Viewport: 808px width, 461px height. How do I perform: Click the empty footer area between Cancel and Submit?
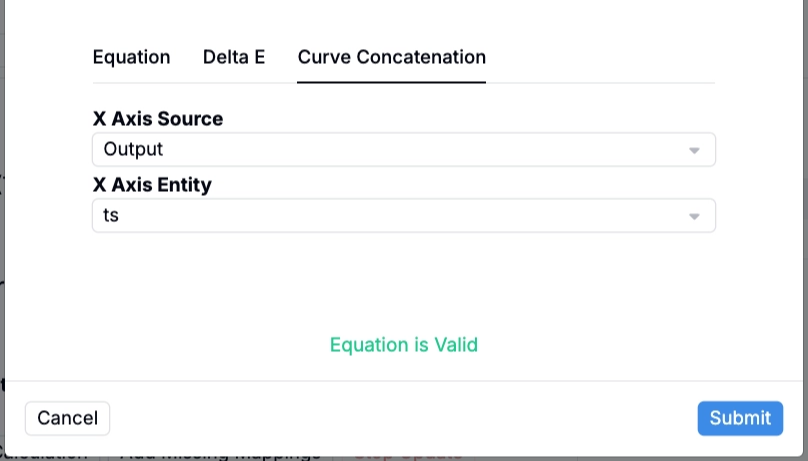point(400,418)
